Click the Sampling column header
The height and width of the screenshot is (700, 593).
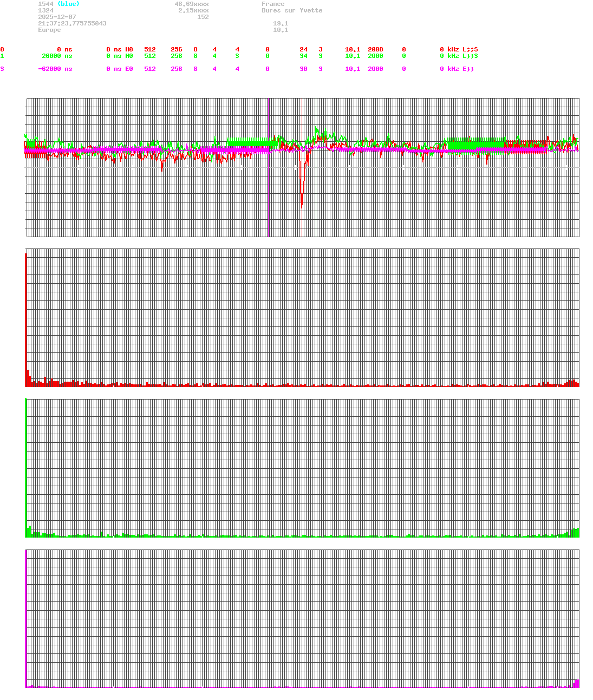[x=383, y=43]
